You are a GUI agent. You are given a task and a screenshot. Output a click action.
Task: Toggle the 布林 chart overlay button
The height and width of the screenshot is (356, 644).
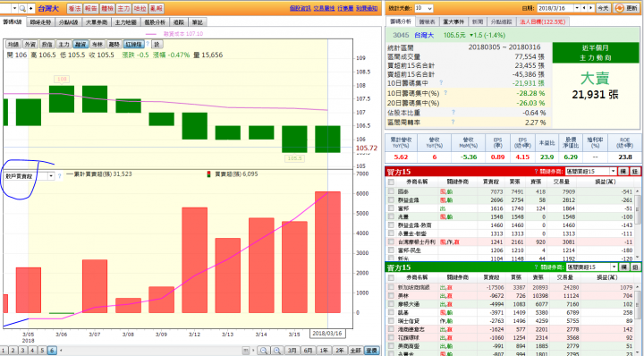[97, 45]
